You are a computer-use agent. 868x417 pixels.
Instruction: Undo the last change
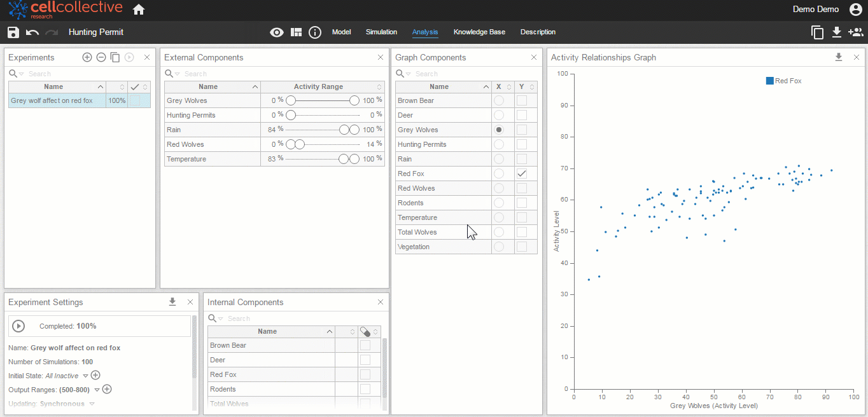(x=32, y=32)
